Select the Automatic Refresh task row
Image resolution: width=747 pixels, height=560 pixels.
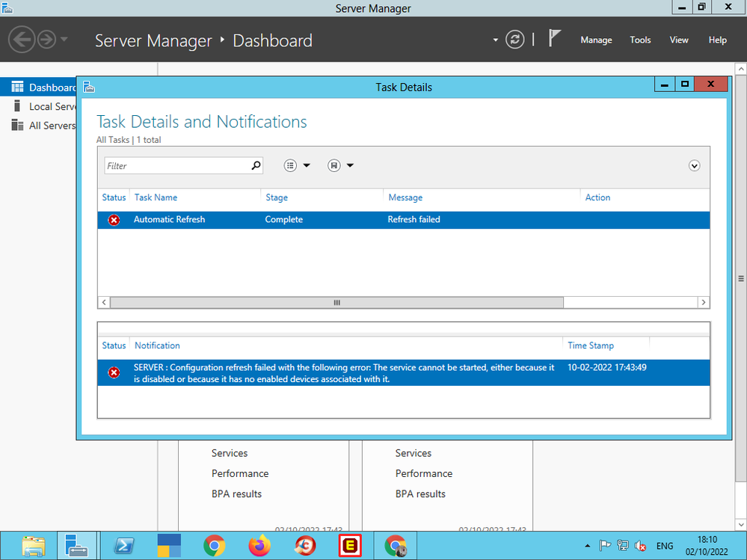(404, 220)
